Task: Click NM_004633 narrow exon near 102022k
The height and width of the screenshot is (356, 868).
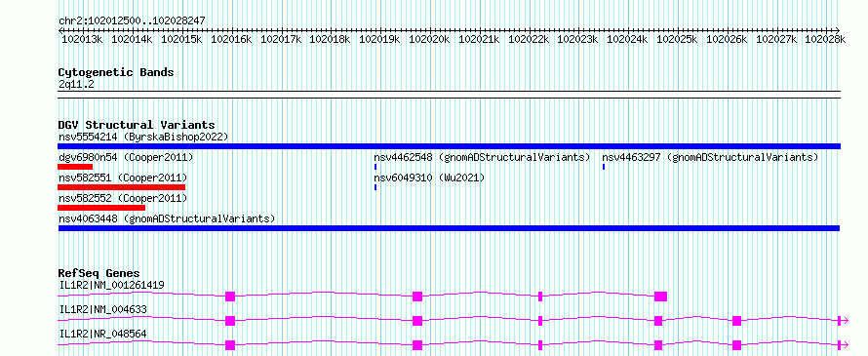Action: point(540,321)
